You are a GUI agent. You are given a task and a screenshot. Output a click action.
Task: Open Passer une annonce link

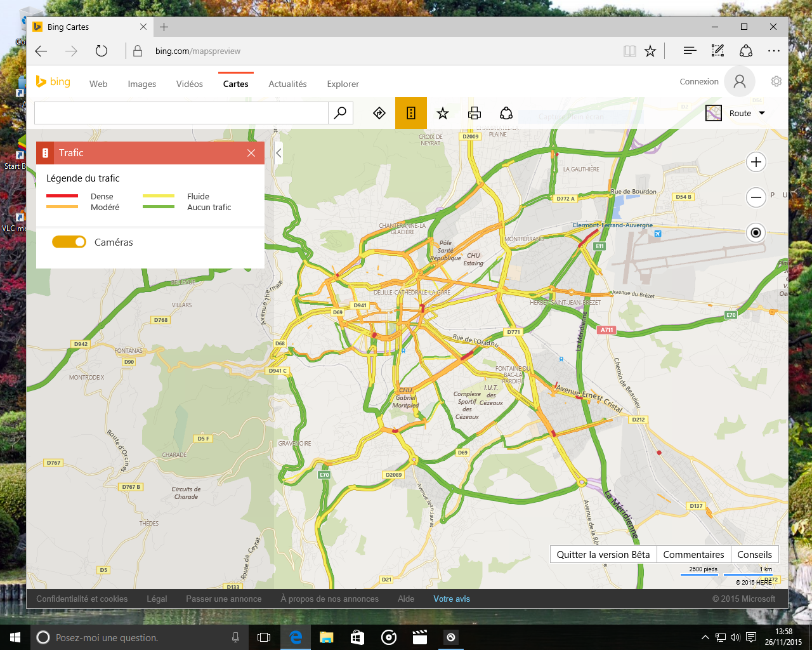(223, 599)
